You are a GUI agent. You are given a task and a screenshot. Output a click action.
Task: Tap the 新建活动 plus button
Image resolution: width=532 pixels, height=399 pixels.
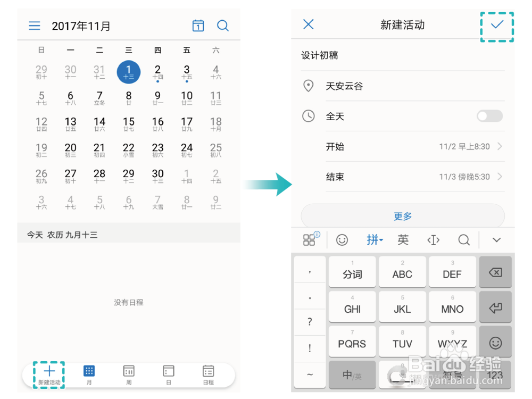click(x=49, y=371)
